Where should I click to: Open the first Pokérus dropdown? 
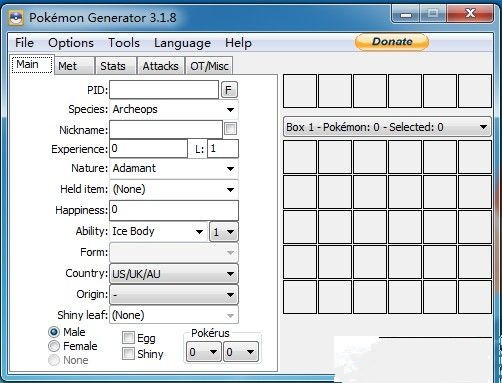(x=203, y=352)
